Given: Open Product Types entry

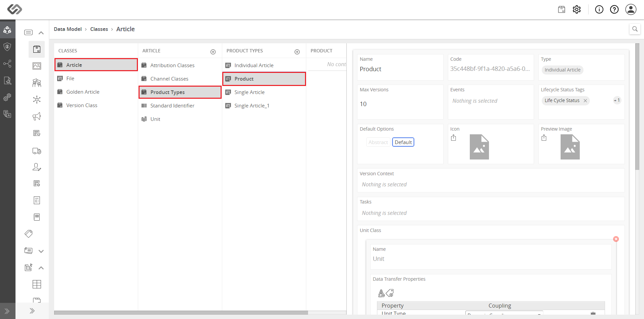Looking at the screenshot, I should pos(180,92).
